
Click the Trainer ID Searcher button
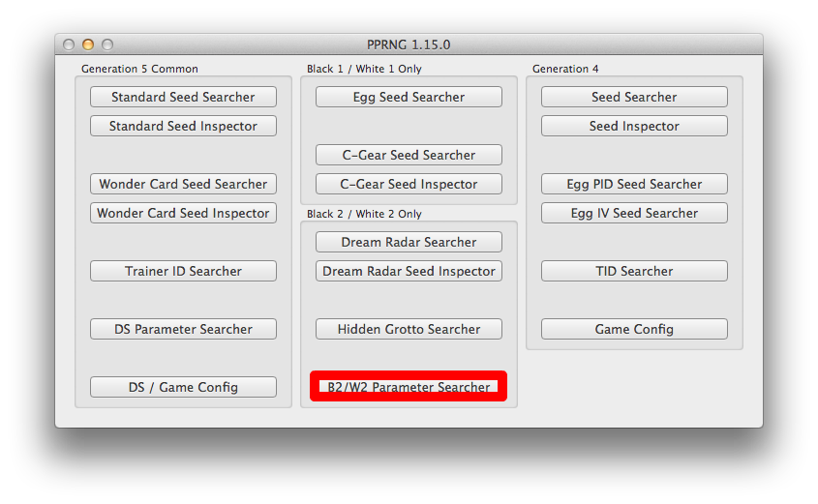(x=183, y=271)
